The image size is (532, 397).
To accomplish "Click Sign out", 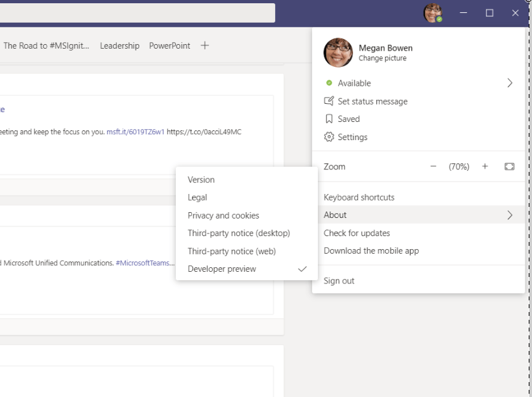I will pyautogui.click(x=339, y=281).
